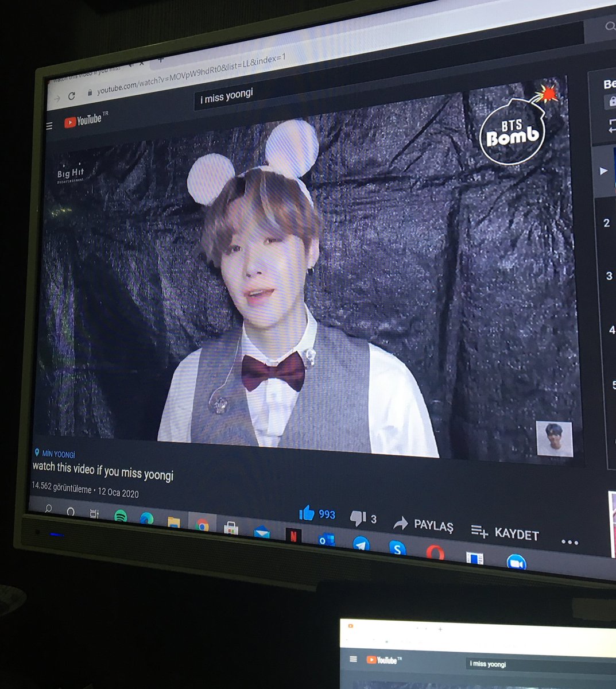This screenshot has width=616, height=689.
Task: Open MIN YOONGI location link
Action: point(55,454)
